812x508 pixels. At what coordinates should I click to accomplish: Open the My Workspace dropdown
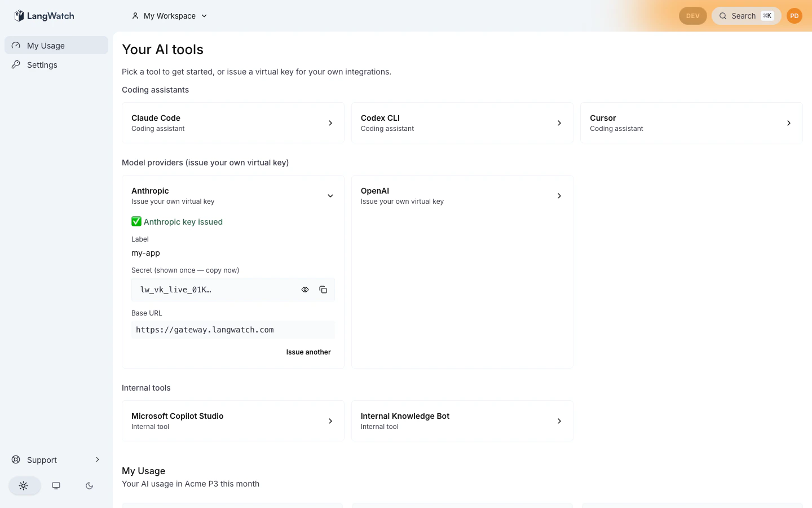[x=170, y=16]
